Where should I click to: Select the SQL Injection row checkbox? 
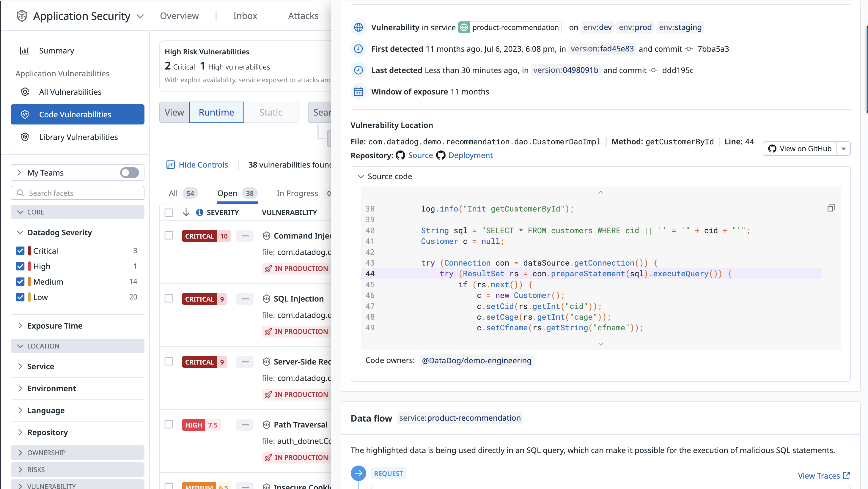tap(169, 299)
